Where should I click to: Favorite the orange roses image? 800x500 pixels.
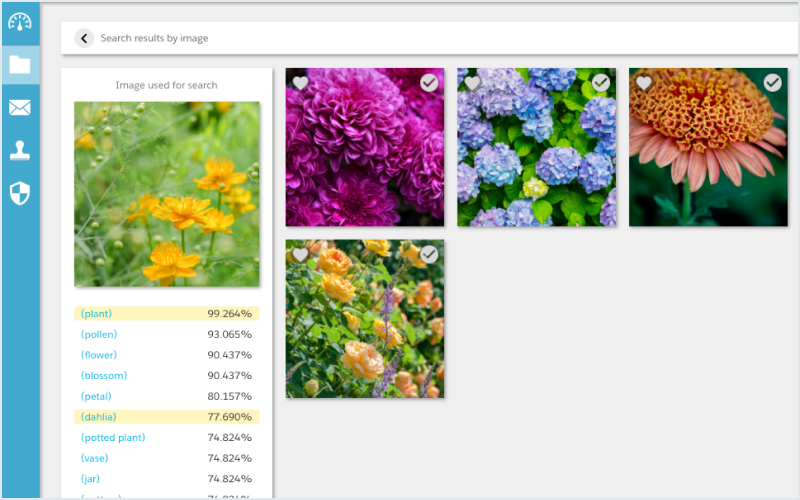tap(301, 254)
